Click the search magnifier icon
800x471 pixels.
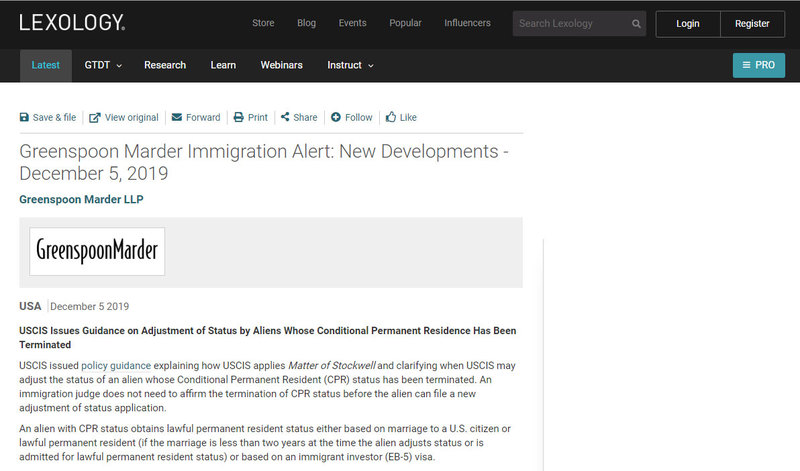click(636, 23)
